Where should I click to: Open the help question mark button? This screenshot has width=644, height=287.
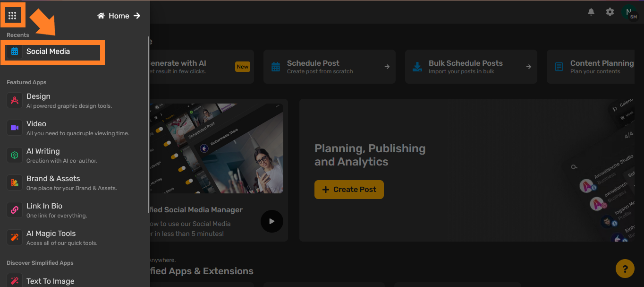[625, 269]
